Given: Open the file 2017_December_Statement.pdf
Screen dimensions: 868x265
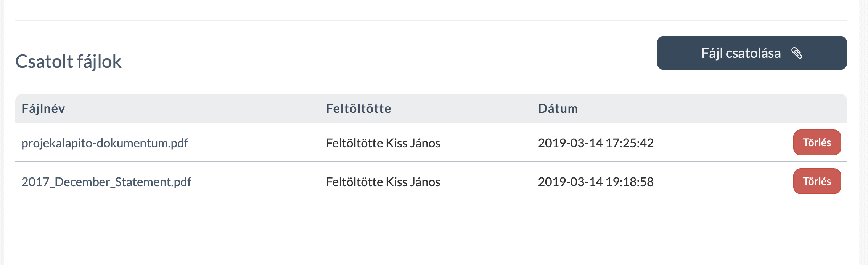Looking at the screenshot, I should pyautogui.click(x=107, y=182).
